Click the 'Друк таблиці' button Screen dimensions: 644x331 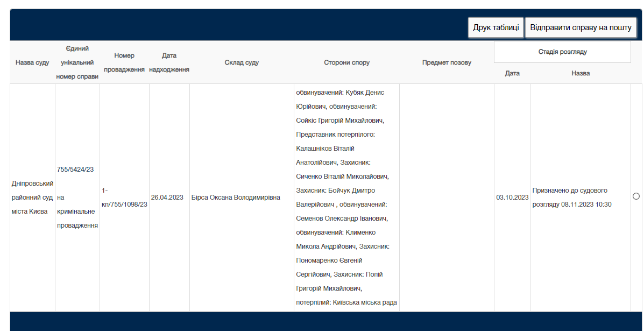click(496, 27)
